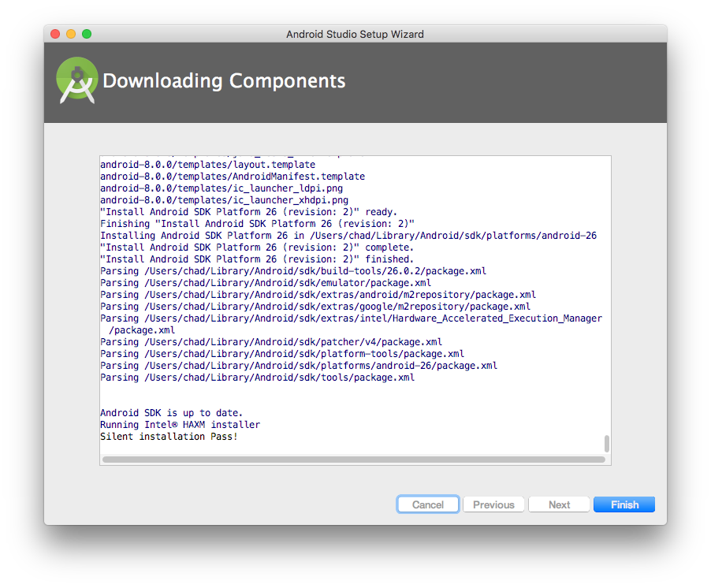Click the horizontal scrollbar of the log

354,460
